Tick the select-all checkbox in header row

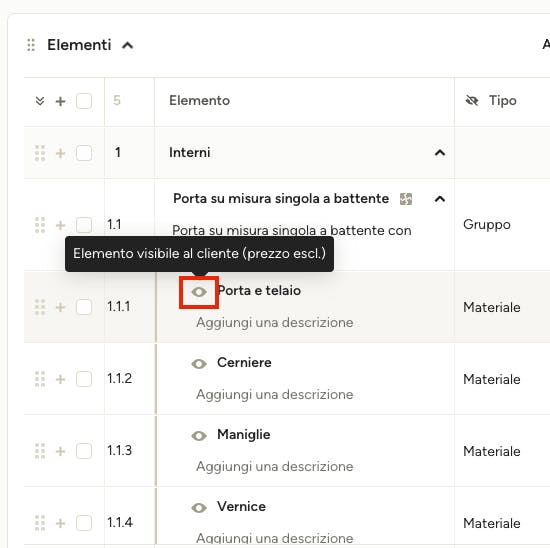pos(84,101)
